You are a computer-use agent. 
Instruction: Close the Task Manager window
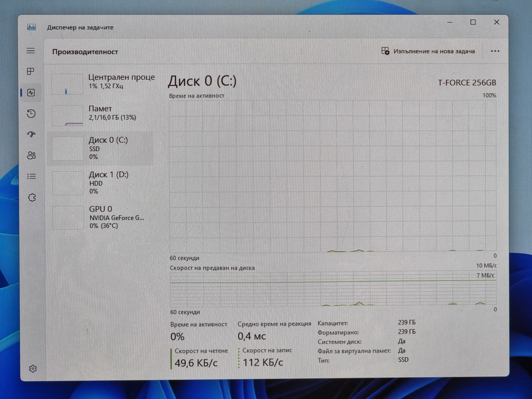click(497, 22)
